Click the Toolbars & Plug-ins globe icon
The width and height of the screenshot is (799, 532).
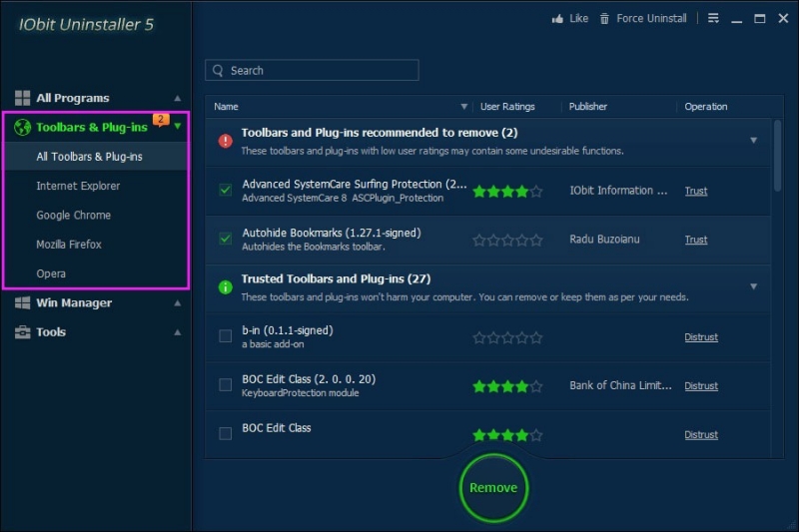pyautogui.click(x=22, y=128)
